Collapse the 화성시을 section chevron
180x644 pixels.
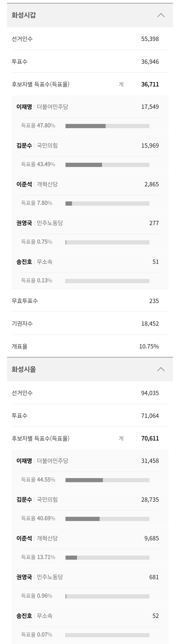(x=161, y=370)
